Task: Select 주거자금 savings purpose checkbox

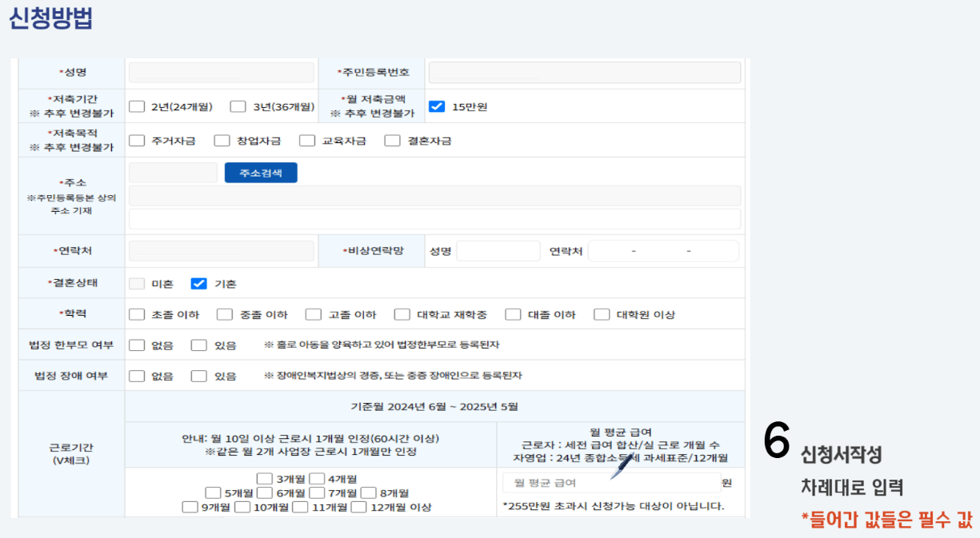Action: (137, 141)
